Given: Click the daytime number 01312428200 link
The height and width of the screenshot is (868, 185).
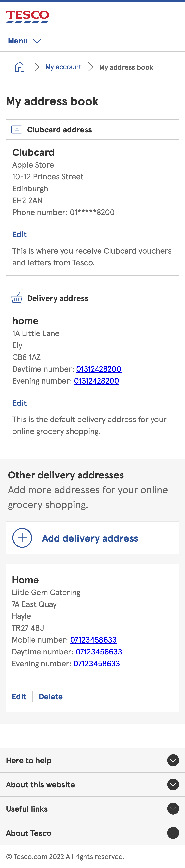Looking at the screenshot, I should tap(99, 369).
